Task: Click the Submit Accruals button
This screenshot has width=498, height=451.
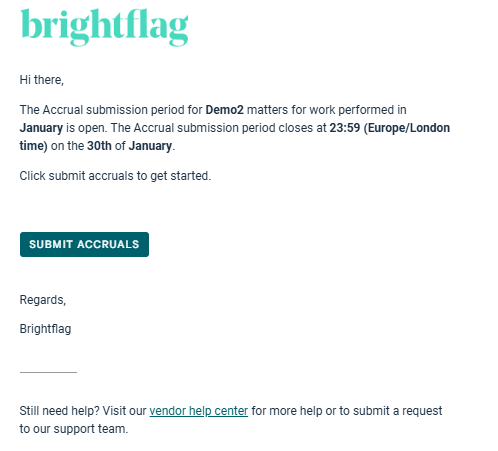Action: click(84, 244)
